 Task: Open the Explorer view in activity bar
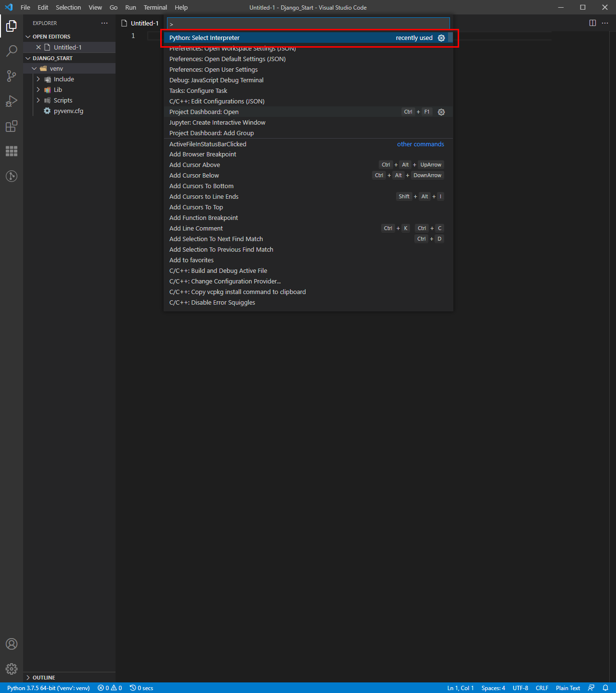coord(12,26)
